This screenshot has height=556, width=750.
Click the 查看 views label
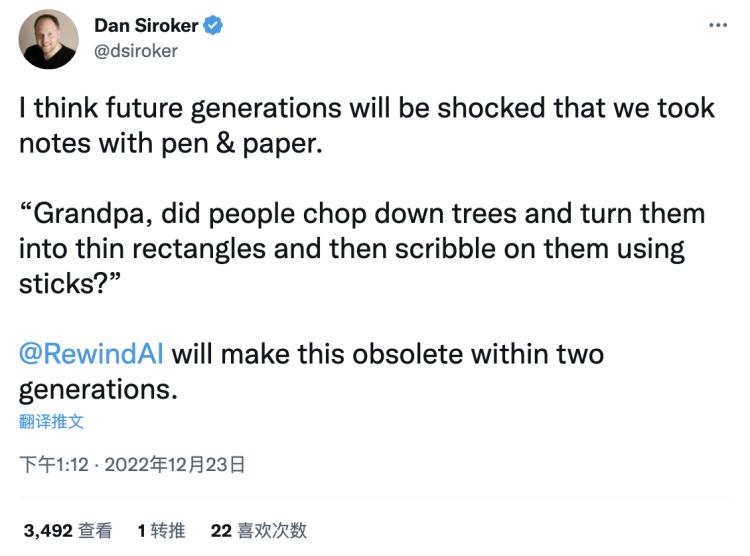(x=97, y=531)
